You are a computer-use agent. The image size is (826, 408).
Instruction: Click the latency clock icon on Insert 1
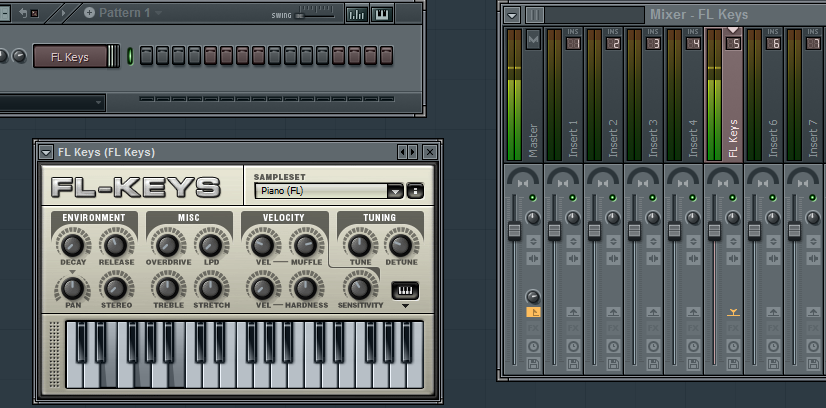click(x=573, y=346)
